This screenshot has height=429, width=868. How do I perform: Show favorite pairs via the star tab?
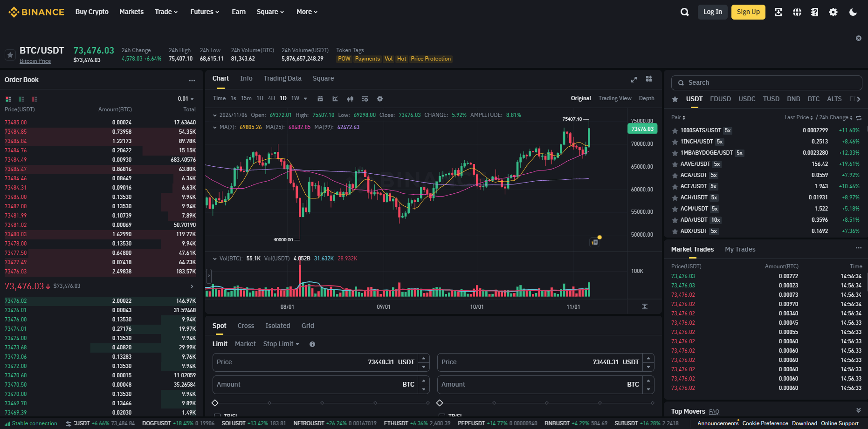(675, 99)
